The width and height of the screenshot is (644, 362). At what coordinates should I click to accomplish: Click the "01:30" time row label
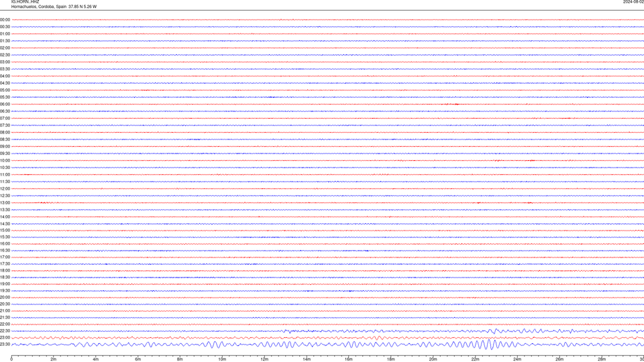[5, 41]
